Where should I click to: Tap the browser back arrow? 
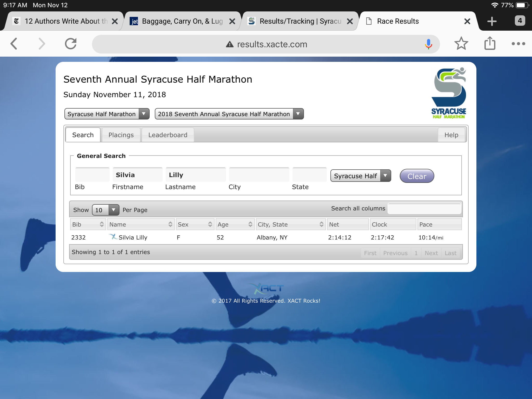(14, 44)
